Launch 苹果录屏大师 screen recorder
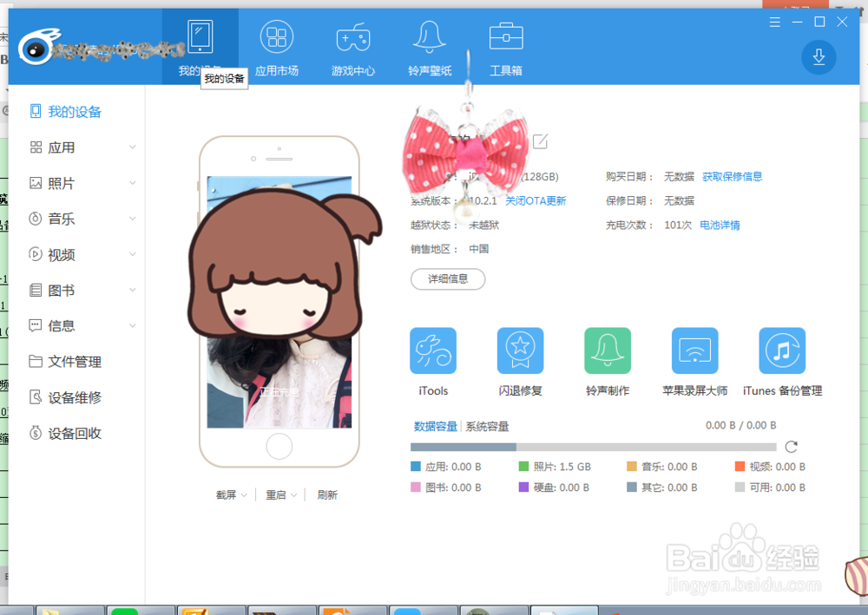This screenshot has height=615, width=868. coord(694,350)
